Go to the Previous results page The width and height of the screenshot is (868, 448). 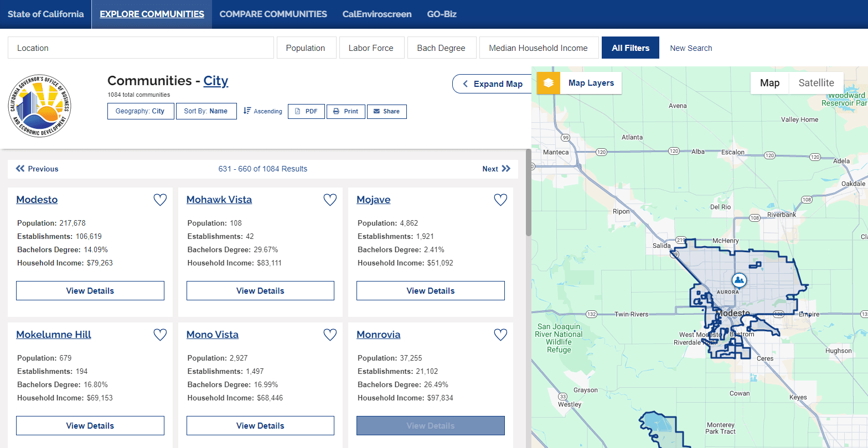(x=37, y=169)
